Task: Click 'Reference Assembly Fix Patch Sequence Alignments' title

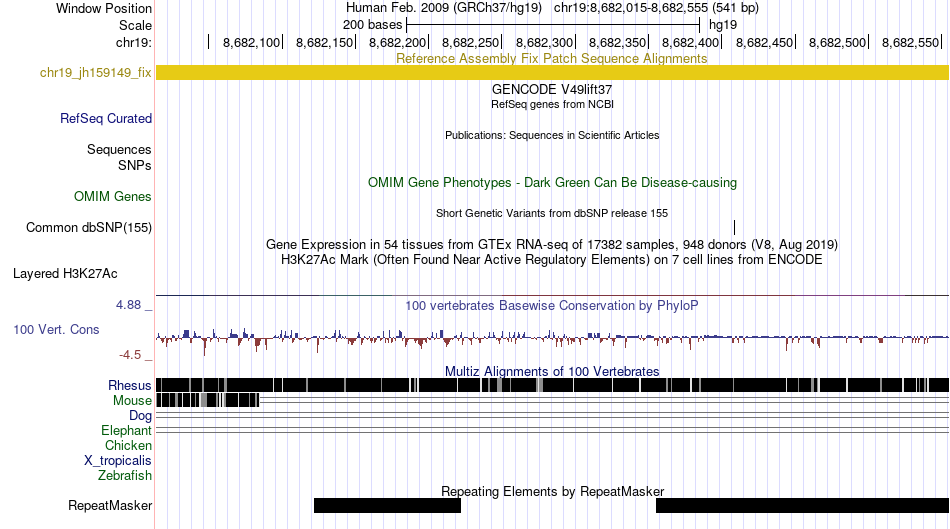Action: (552, 59)
